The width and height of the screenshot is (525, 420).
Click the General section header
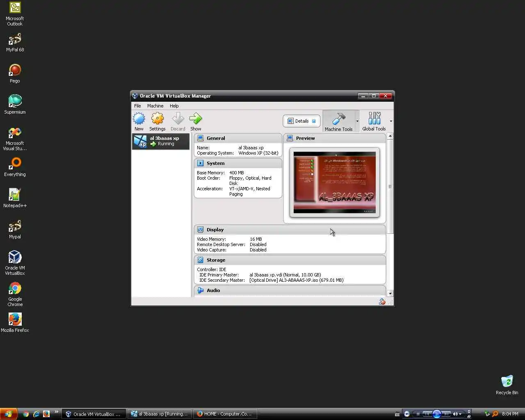click(x=238, y=138)
